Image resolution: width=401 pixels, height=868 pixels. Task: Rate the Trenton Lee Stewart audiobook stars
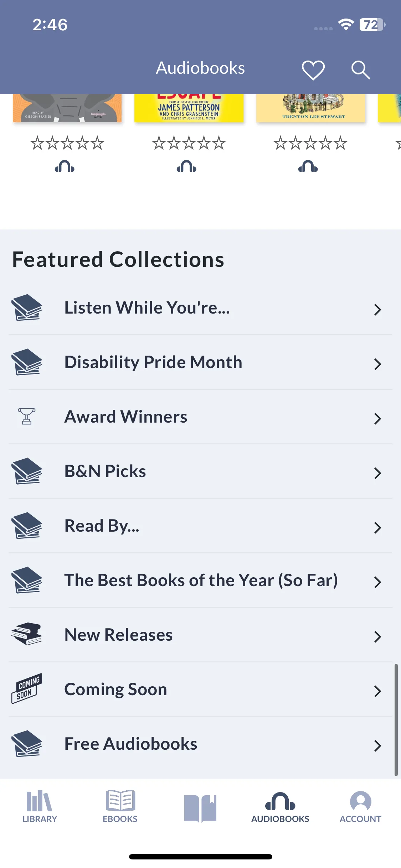(310, 143)
